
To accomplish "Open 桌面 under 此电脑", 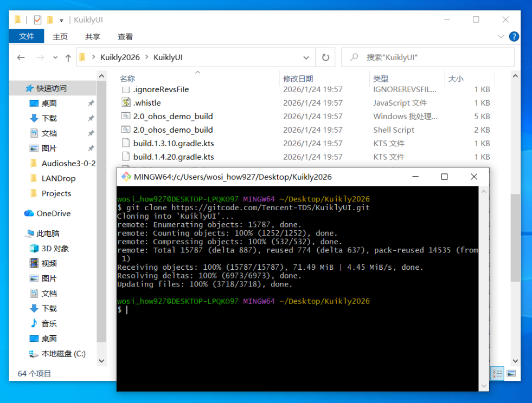I will tap(49, 338).
